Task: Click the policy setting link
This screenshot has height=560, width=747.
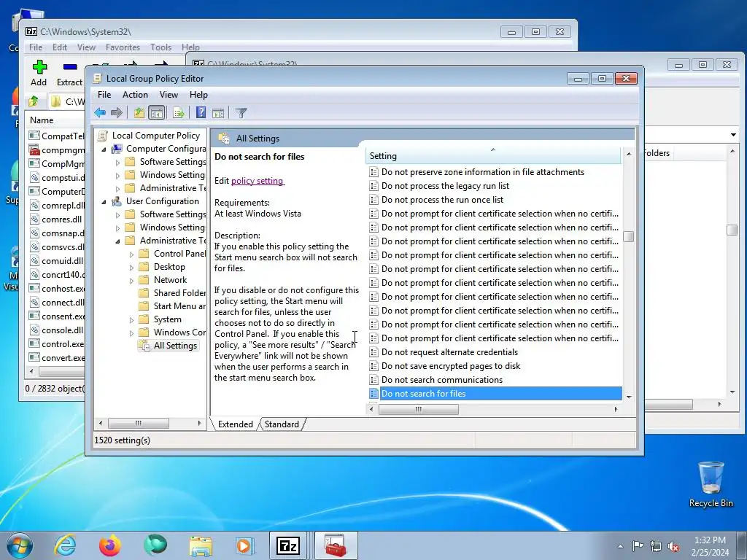Action: tap(258, 181)
